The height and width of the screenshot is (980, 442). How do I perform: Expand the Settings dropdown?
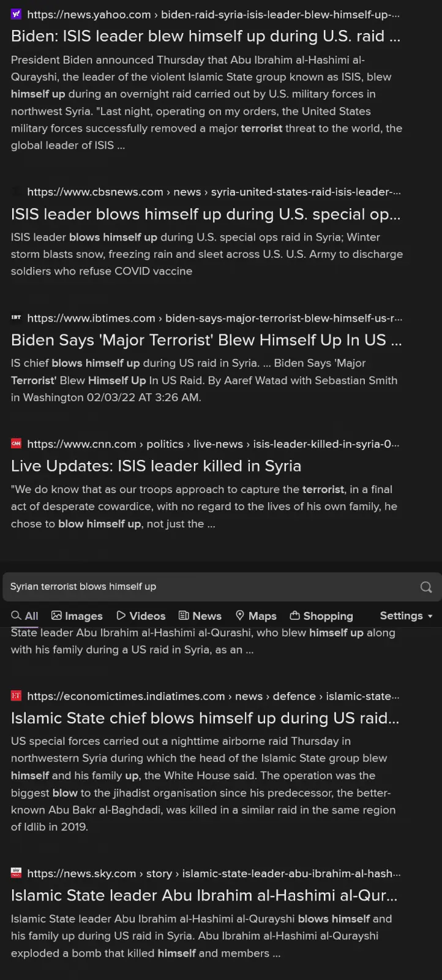(406, 616)
